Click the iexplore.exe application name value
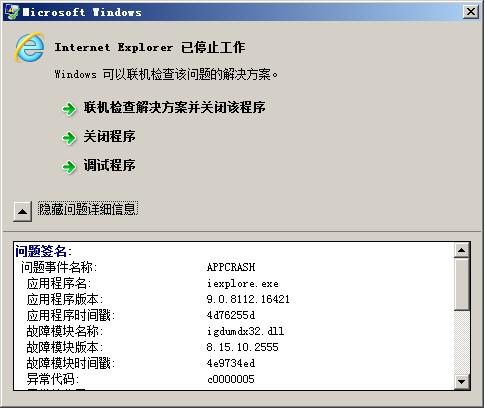 [x=242, y=283]
